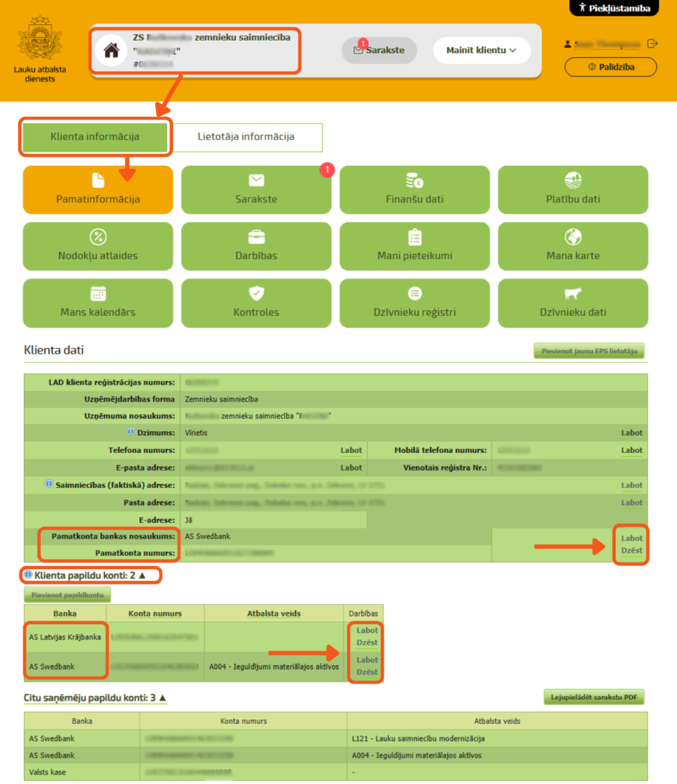The image size is (677, 784).
Task: Open Darbības briefcase tile
Action: (256, 246)
